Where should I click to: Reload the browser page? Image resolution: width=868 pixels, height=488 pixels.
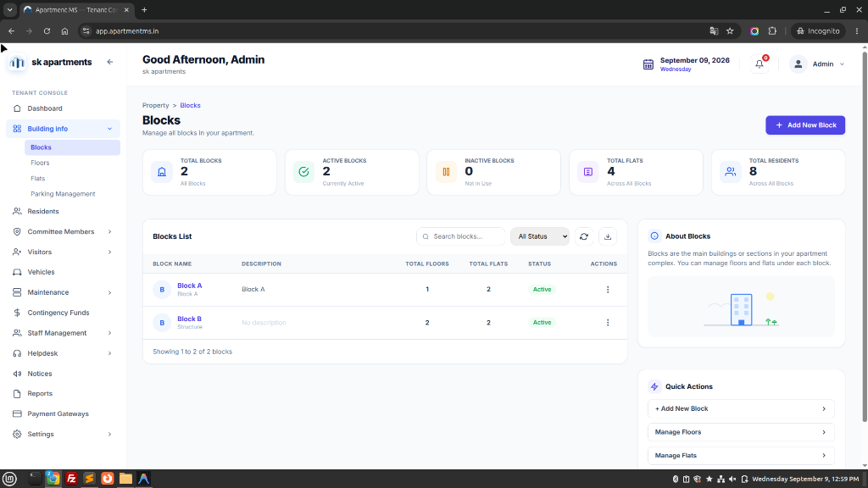[47, 31]
